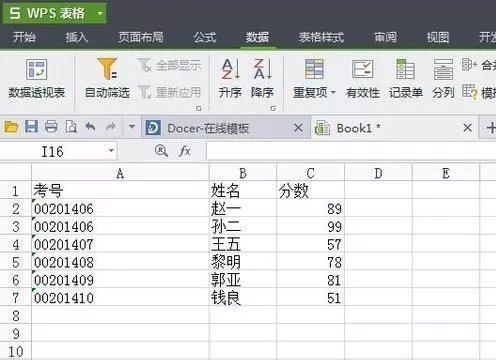This screenshot has height=360, width=496.
Task: Switch to the 审阅 tab
Action: coord(386,37)
